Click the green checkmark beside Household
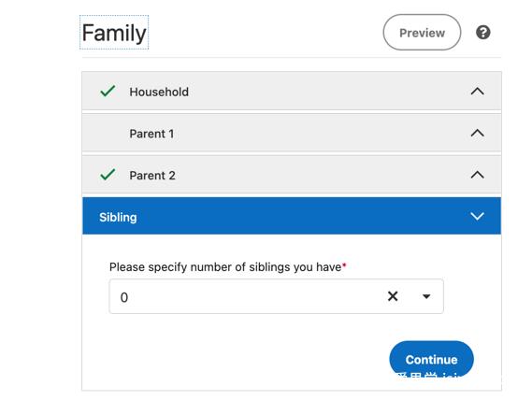The height and width of the screenshot is (400, 532). (108, 91)
